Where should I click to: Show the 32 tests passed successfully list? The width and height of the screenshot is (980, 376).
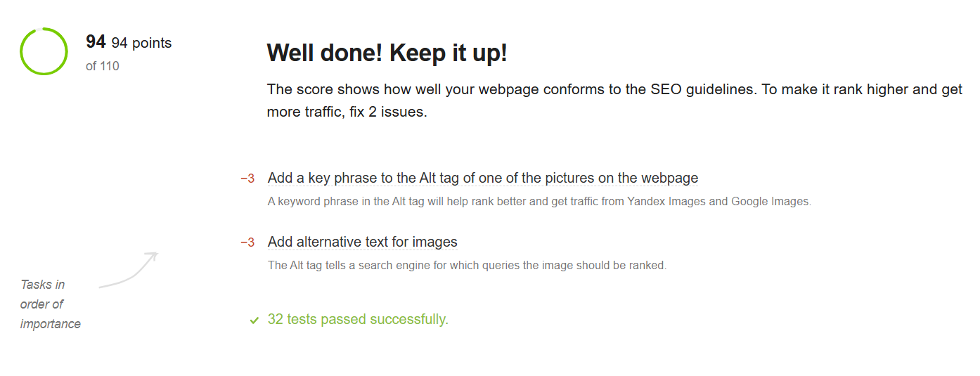pyautogui.click(x=357, y=320)
